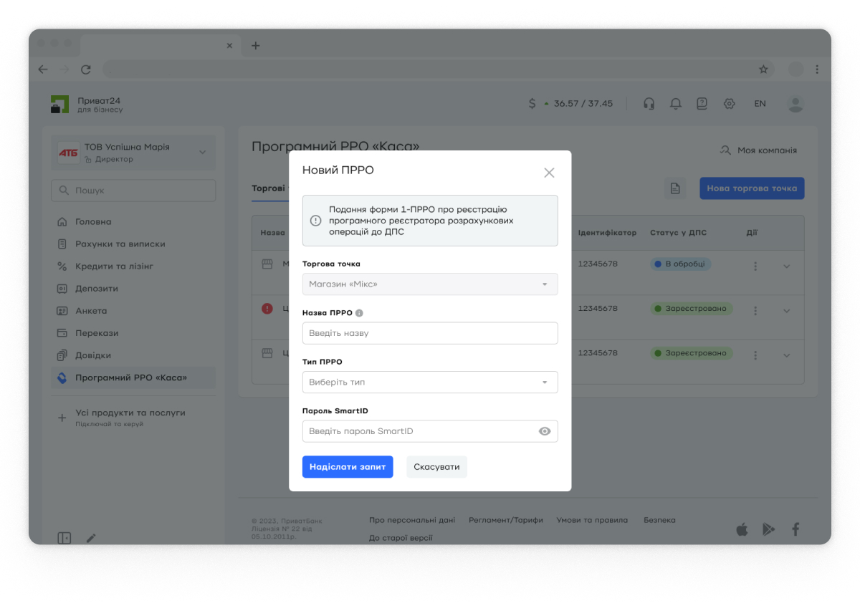Screen dimensions: 860x616
Task: Expand the row with В обробці status
Action: (x=786, y=266)
